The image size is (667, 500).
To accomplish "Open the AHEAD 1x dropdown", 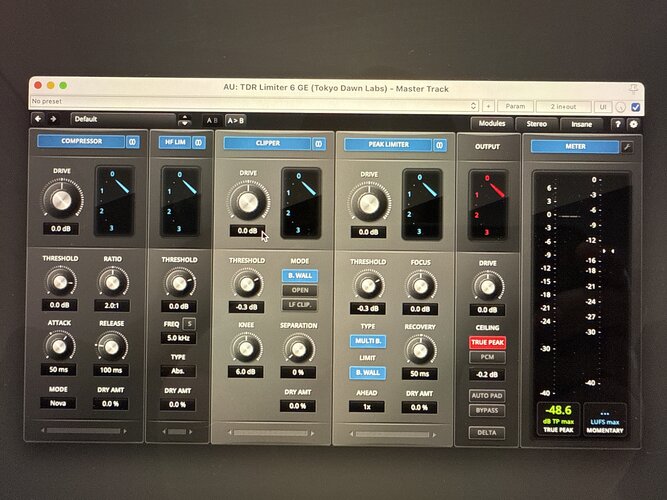I will click(367, 406).
